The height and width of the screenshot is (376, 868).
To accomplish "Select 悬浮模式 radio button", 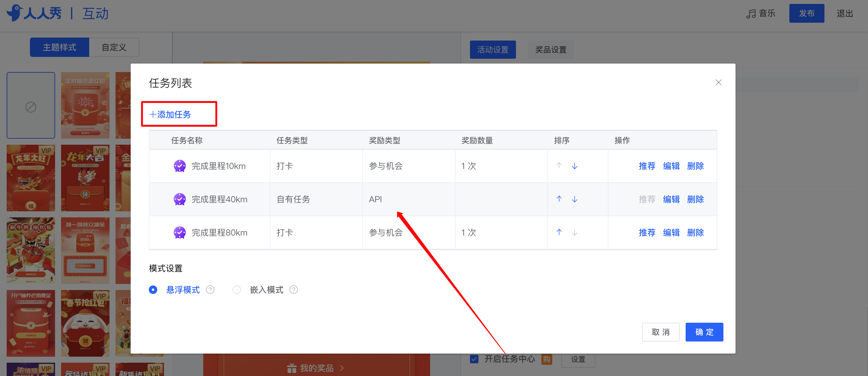I will tap(153, 290).
